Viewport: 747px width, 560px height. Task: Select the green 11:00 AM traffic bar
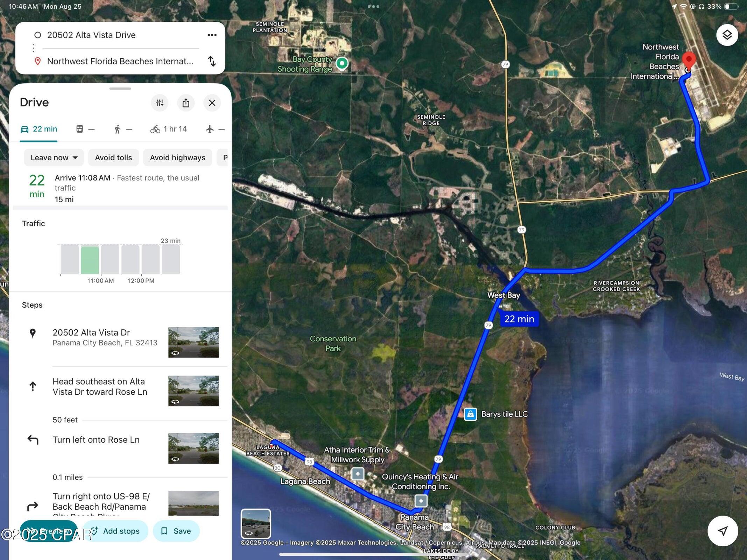tap(90, 260)
